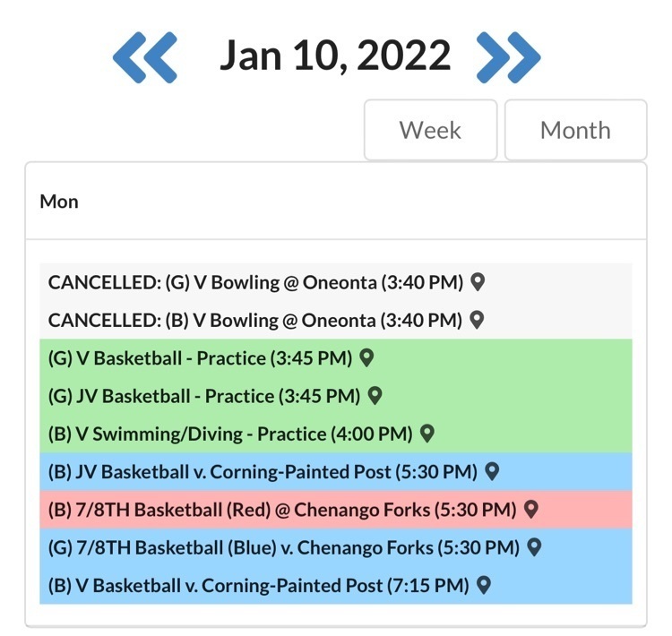Open (G) V Basketball - Practice event

coord(200,358)
